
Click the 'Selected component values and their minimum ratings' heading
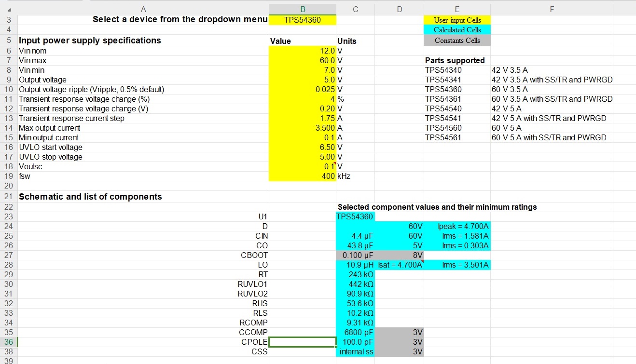(437, 207)
